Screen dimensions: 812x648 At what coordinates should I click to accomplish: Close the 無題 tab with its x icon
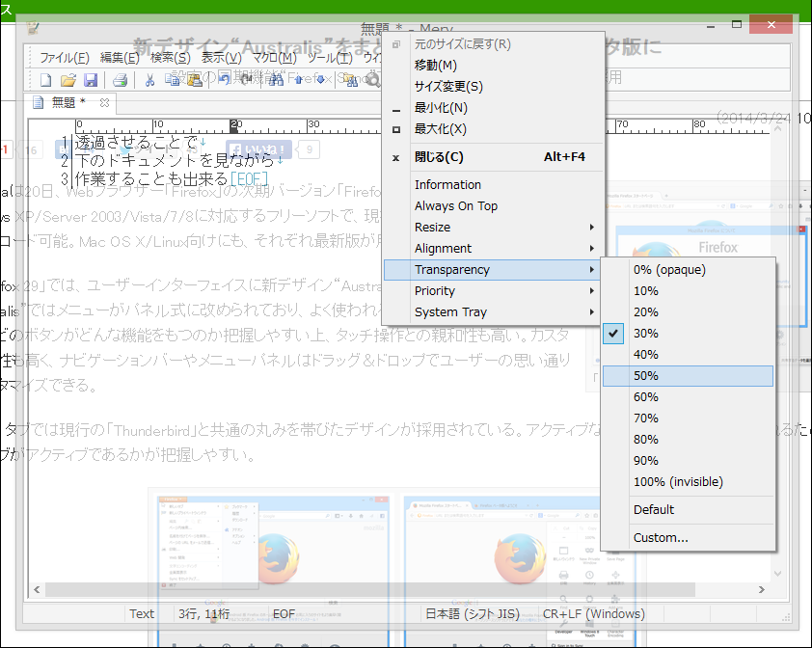(x=104, y=102)
